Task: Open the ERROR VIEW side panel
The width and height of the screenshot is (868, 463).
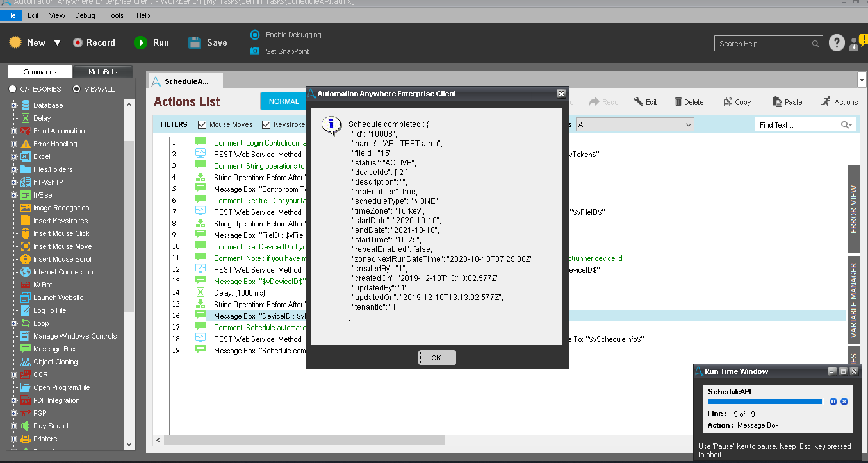Action: click(853, 209)
